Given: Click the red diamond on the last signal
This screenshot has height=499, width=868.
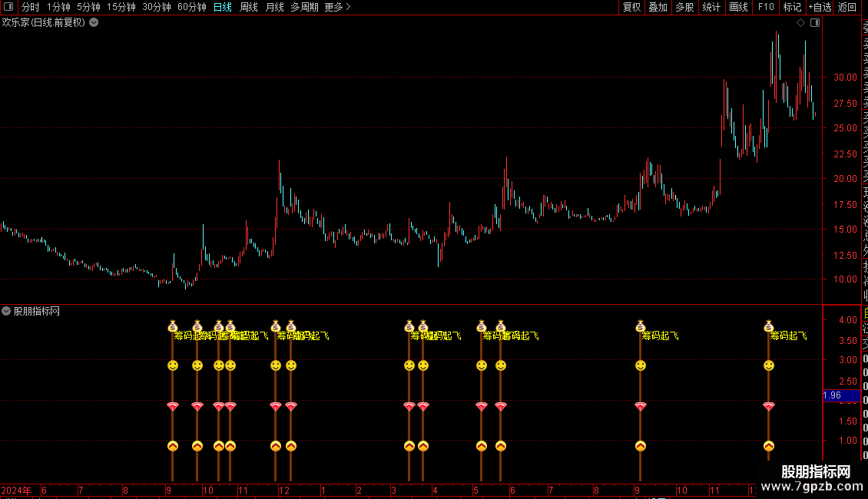Looking at the screenshot, I should point(769,406).
